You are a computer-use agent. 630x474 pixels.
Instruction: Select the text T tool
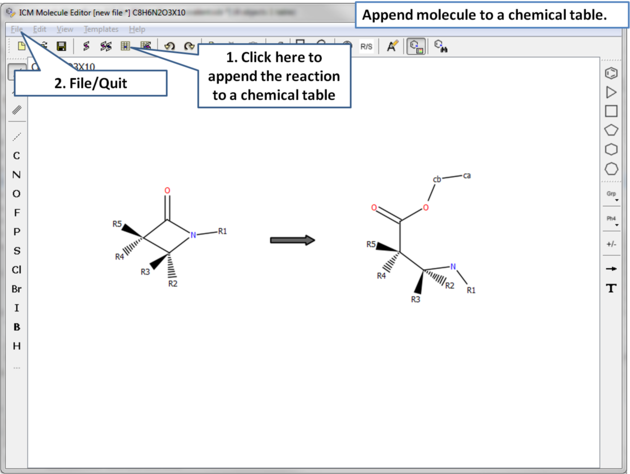coord(611,289)
